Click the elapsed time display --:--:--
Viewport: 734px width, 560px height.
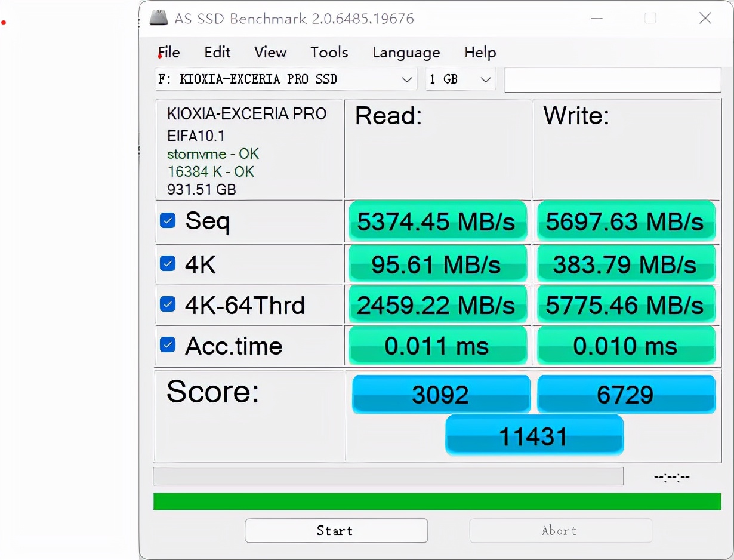pyautogui.click(x=672, y=477)
